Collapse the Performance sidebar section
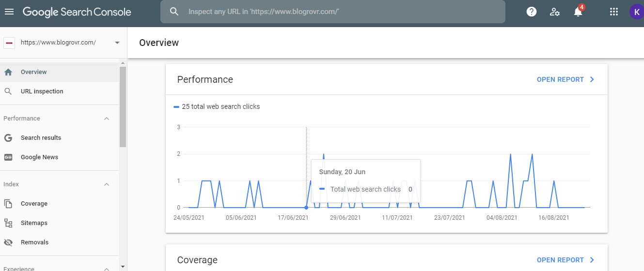 107,119
